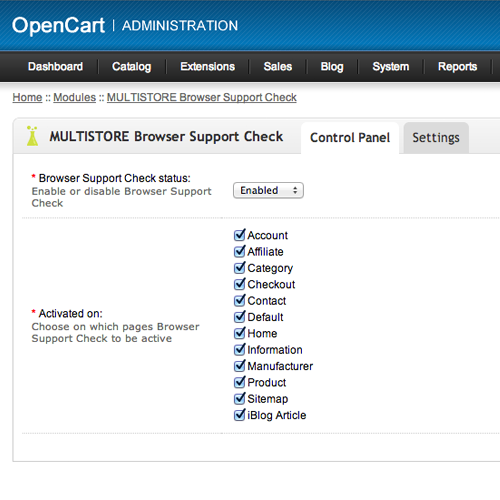Toggle the Checkout checkbox
This screenshot has height=500, width=500.
pos(239,284)
